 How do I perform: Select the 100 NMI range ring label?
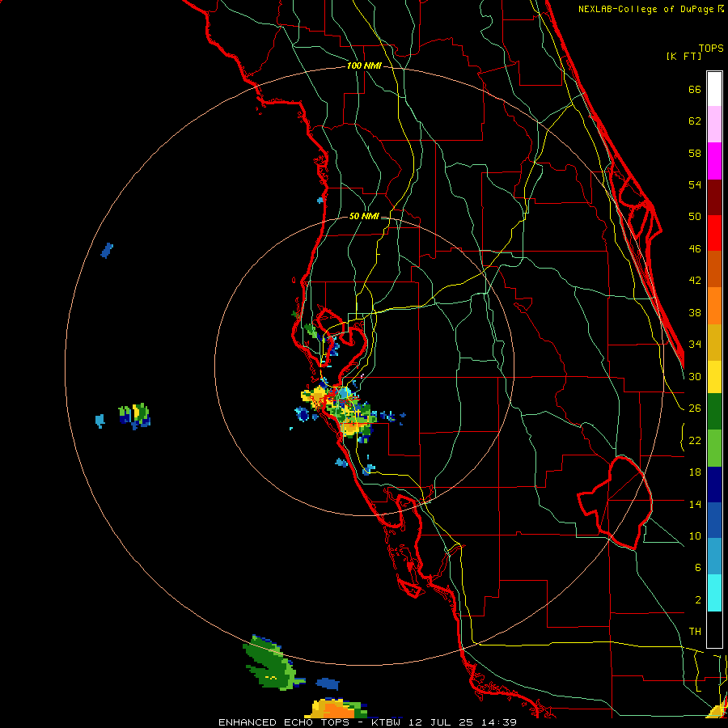(364, 66)
